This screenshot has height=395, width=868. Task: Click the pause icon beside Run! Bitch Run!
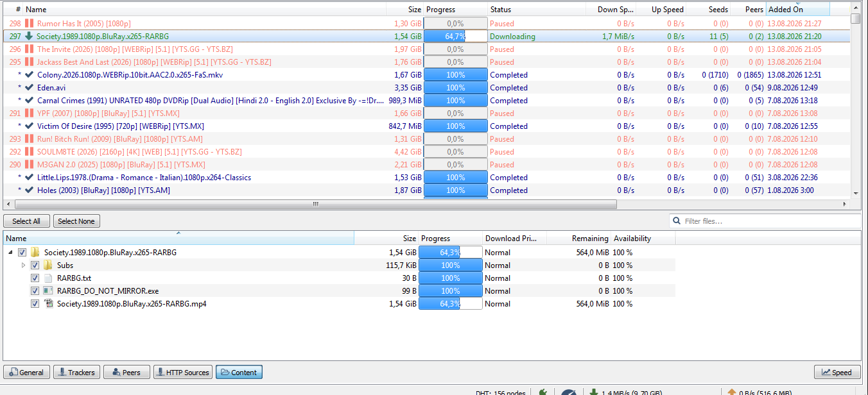pos(29,139)
